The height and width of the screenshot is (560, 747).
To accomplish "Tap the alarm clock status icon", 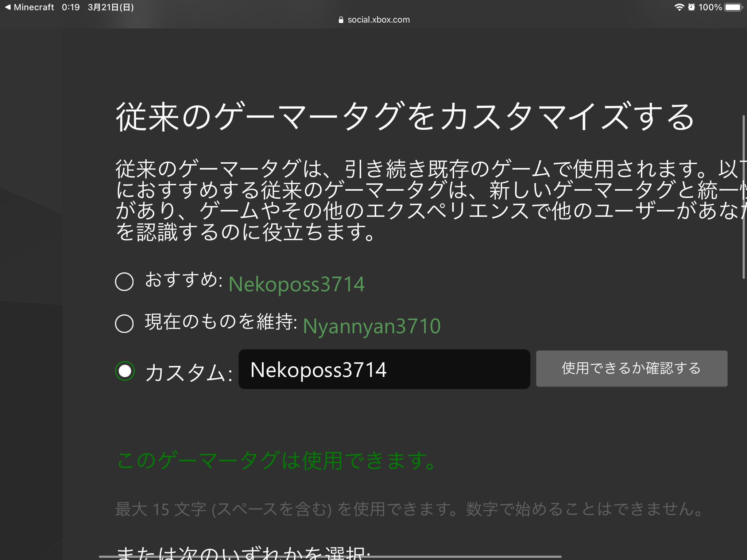I will [x=691, y=7].
